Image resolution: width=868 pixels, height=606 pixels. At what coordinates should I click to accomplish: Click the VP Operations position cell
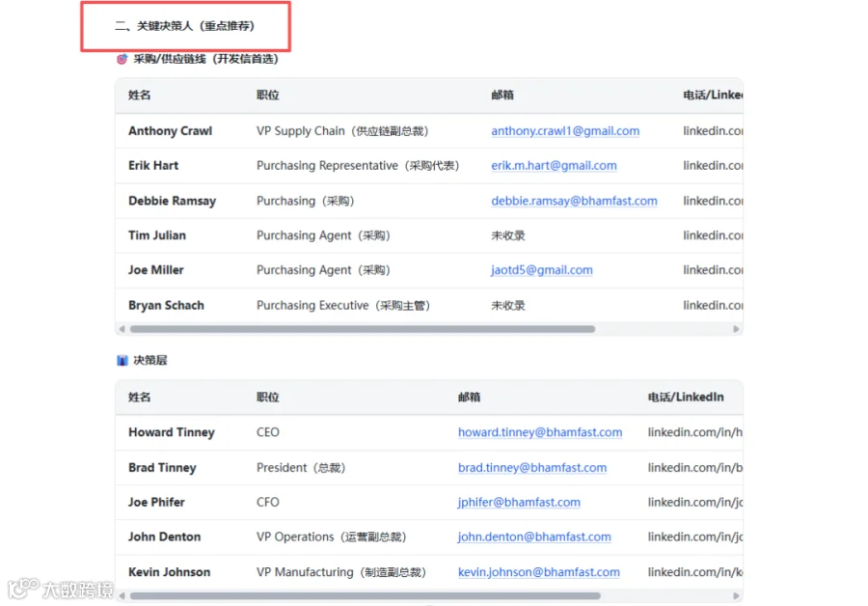(x=331, y=537)
